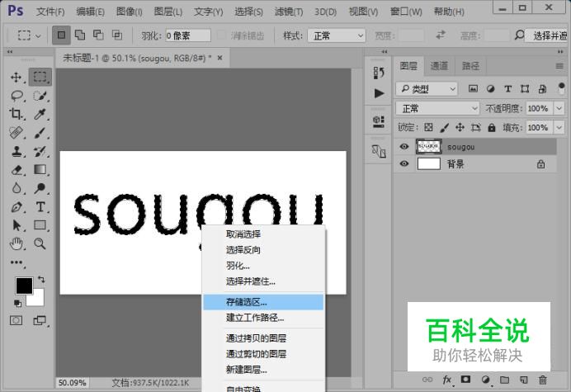Screen dimensions: 571x392
Task: Open the layer filter 类型 dropdown
Action: pos(427,89)
